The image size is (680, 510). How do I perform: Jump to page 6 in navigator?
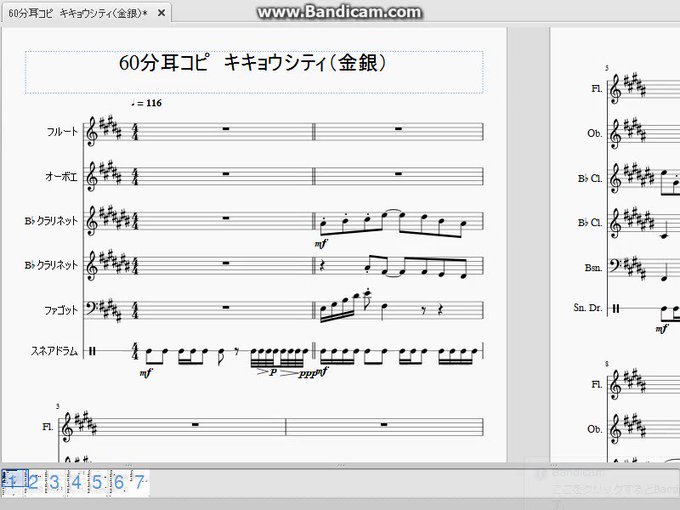pyautogui.click(x=118, y=482)
